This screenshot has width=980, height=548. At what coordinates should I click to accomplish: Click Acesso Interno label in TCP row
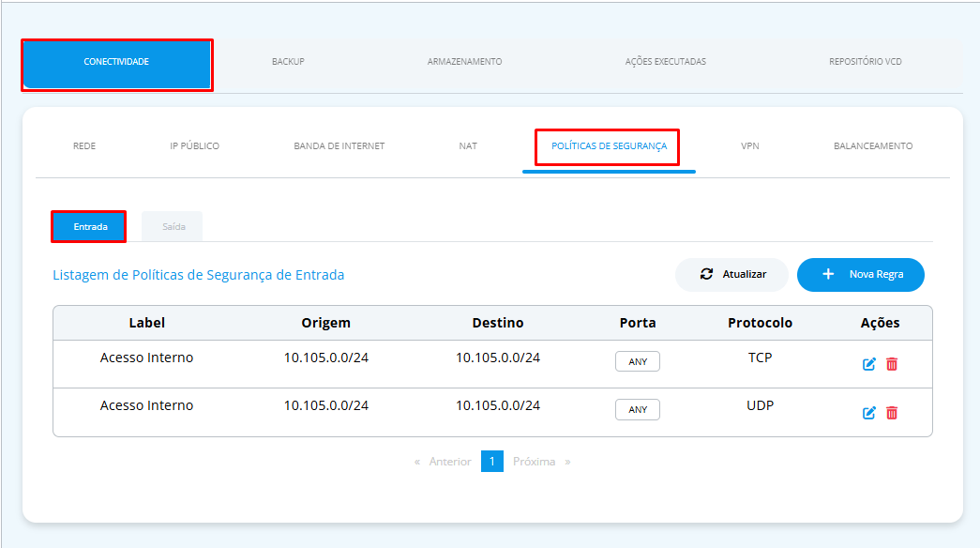[x=146, y=358]
